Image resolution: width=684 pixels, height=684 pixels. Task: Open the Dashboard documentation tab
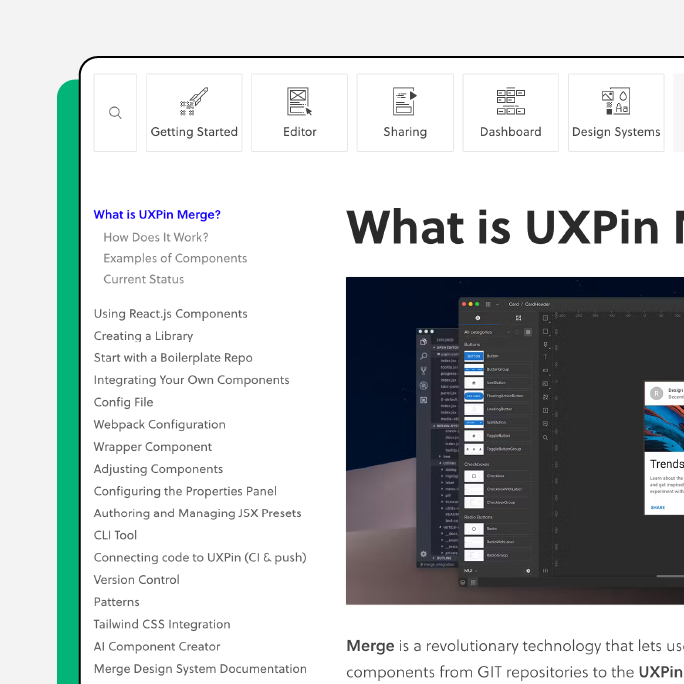[x=511, y=113]
